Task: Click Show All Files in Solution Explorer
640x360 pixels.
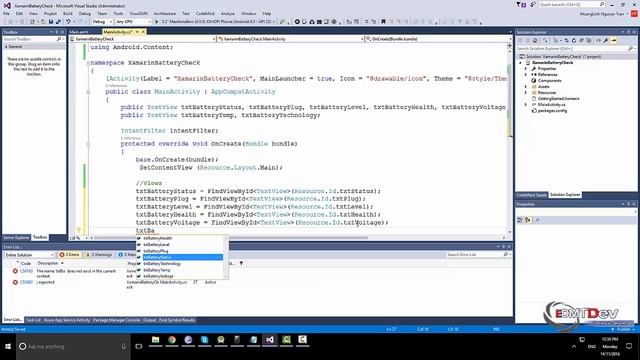Action: 588,40
